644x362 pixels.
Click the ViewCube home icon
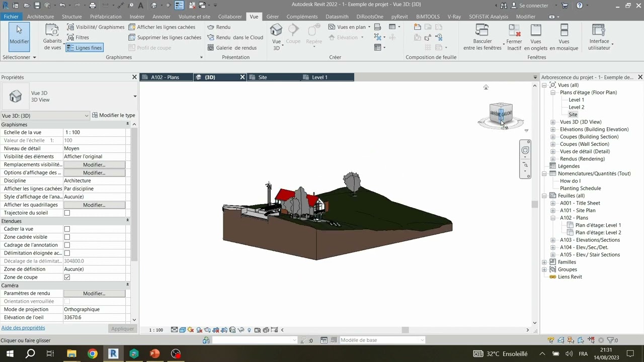tap(486, 87)
